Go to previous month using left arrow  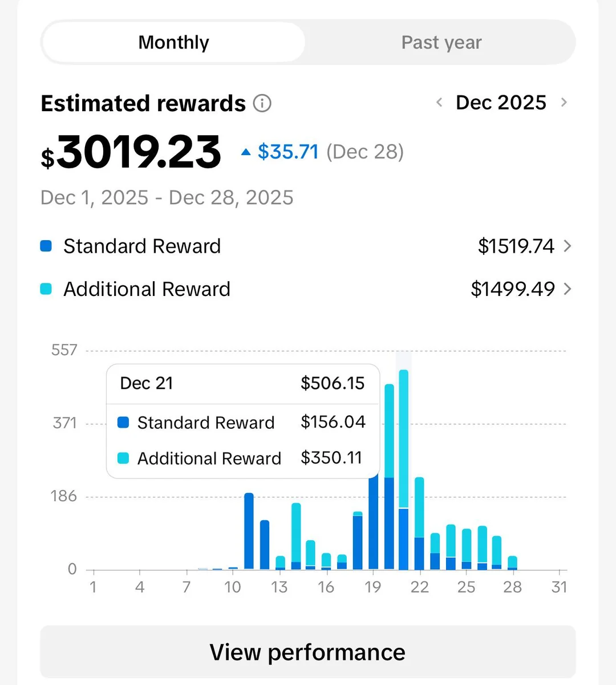point(439,103)
